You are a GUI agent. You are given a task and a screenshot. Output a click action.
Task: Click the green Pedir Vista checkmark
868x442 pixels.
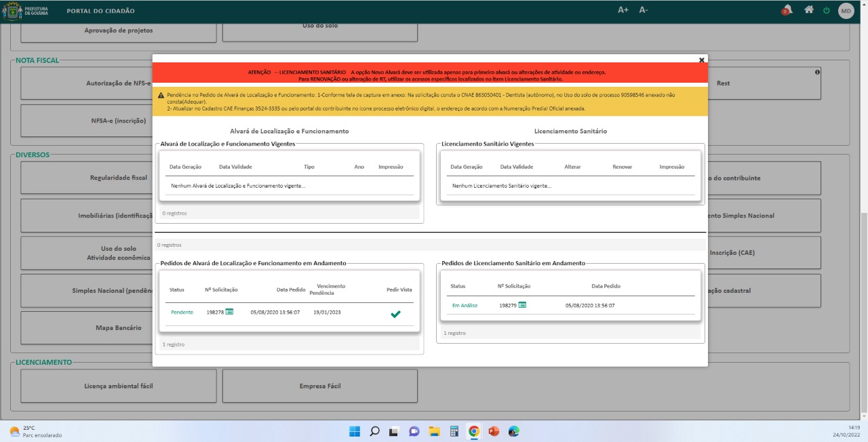tap(395, 313)
